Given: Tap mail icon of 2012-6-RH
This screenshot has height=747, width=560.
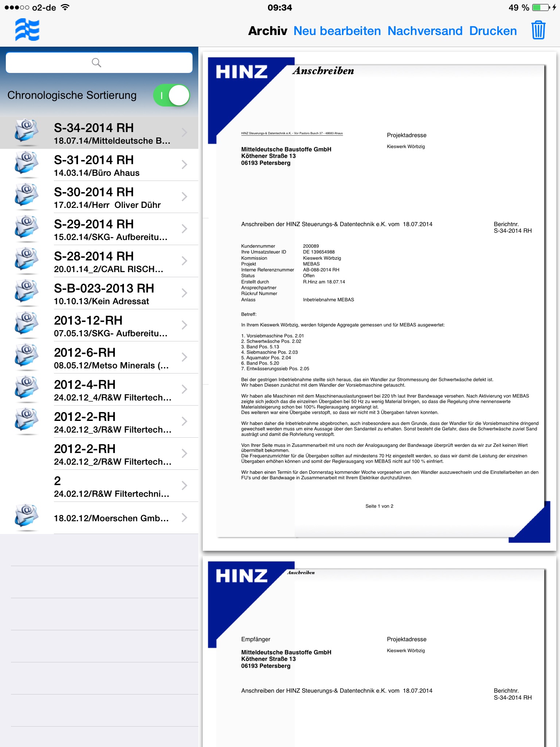Looking at the screenshot, I should (x=26, y=357).
